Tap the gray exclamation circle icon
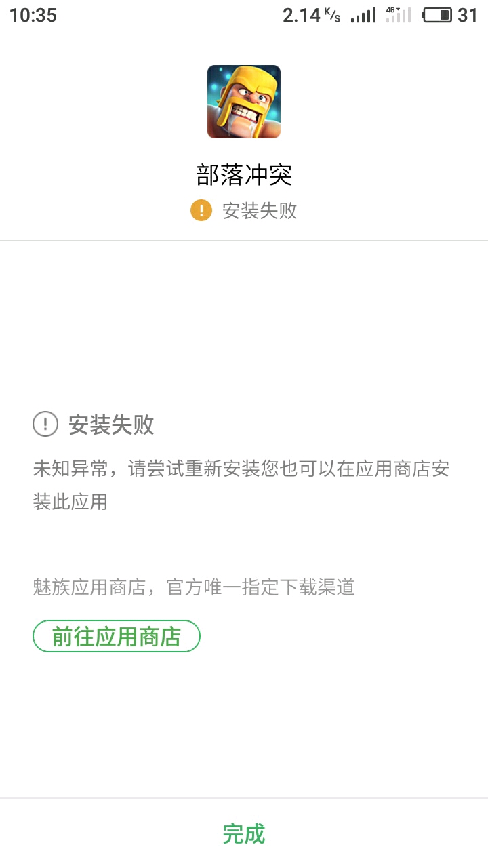This screenshot has width=488, height=868. point(45,425)
